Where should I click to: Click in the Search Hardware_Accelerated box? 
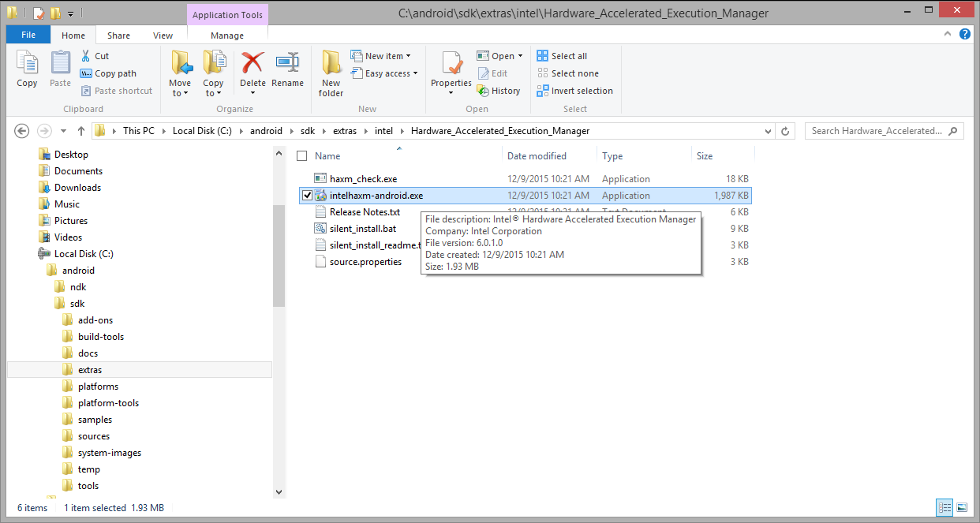click(876, 131)
